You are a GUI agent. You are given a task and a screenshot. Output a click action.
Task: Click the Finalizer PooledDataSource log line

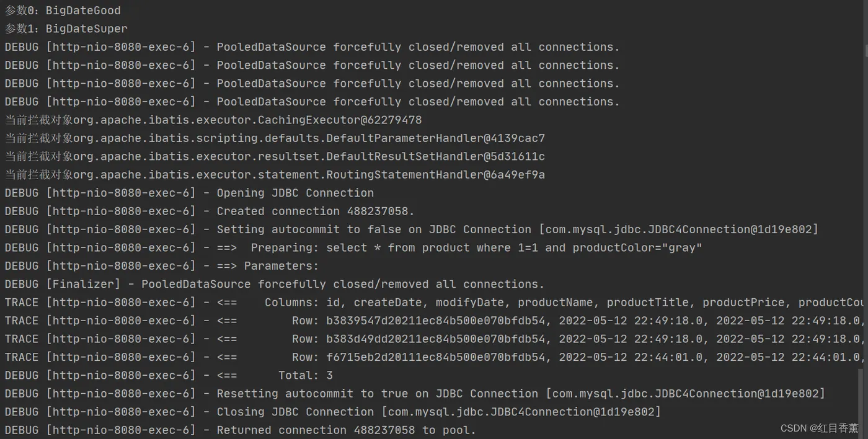275,284
